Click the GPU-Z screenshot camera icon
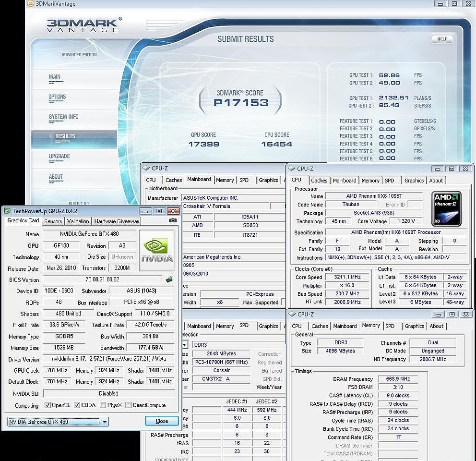This screenshot has width=476, height=461. click(x=173, y=220)
